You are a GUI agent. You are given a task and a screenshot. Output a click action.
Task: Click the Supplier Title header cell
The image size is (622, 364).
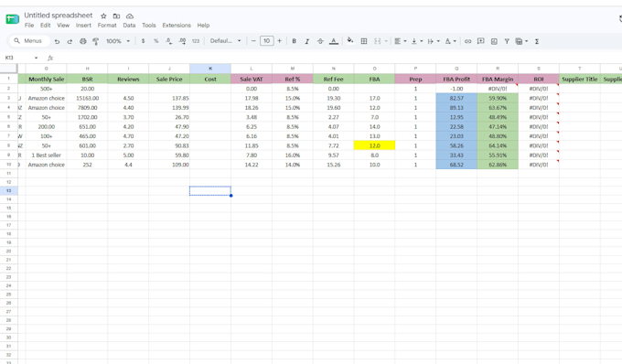[x=580, y=79]
